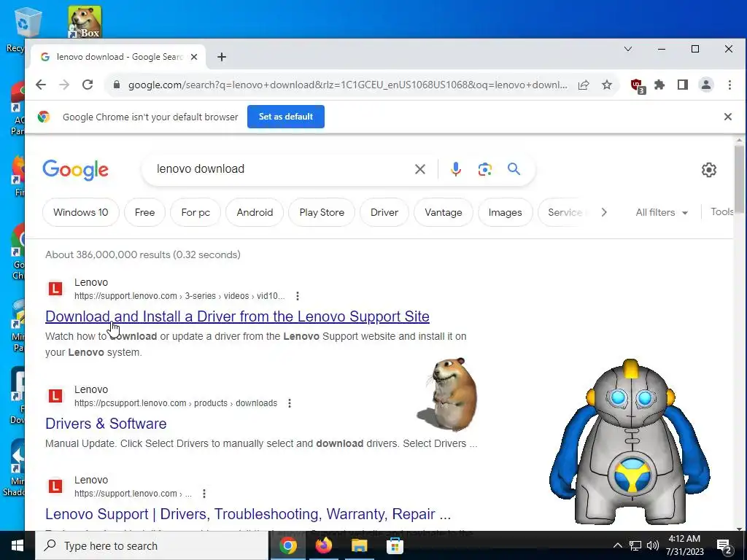Screen dimensions: 747x560
Task: Search by image with Google Lens
Action: (485, 169)
